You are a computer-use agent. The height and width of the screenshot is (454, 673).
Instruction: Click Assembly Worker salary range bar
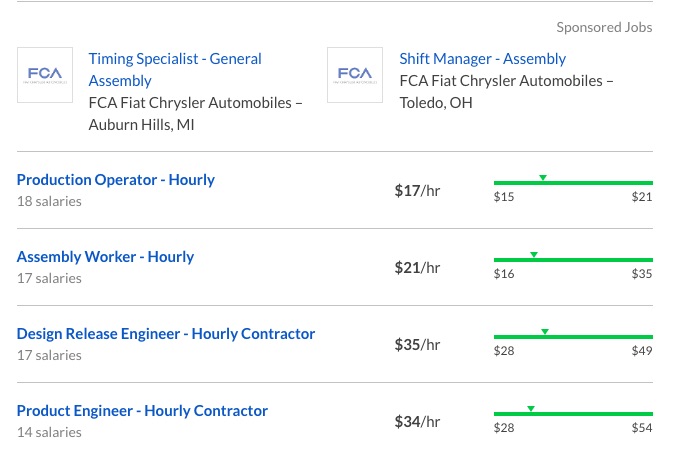tap(573, 260)
